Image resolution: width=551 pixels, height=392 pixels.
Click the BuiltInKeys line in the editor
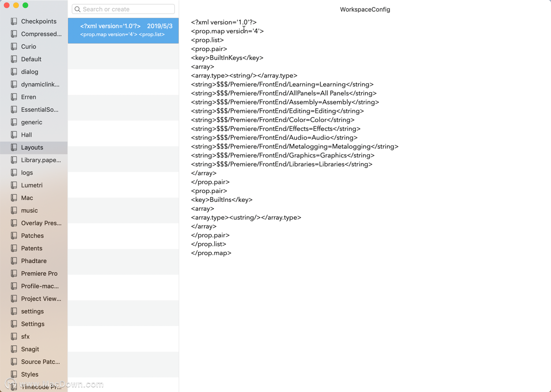point(227,58)
